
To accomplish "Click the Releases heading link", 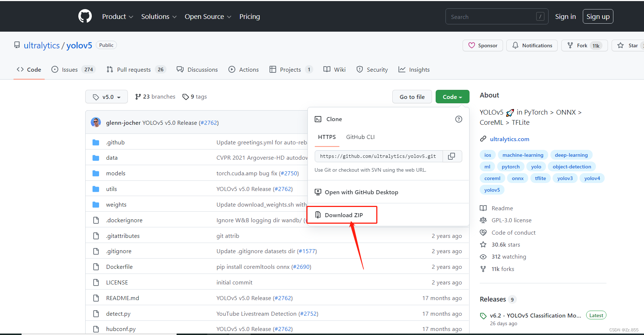I will [x=493, y=299].
